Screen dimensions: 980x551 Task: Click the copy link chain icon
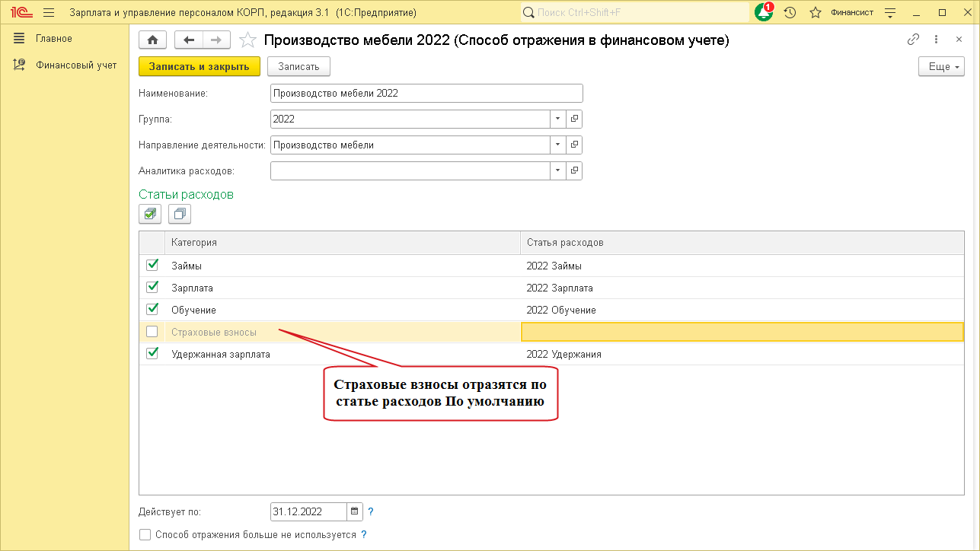click(x=913, y=40)
